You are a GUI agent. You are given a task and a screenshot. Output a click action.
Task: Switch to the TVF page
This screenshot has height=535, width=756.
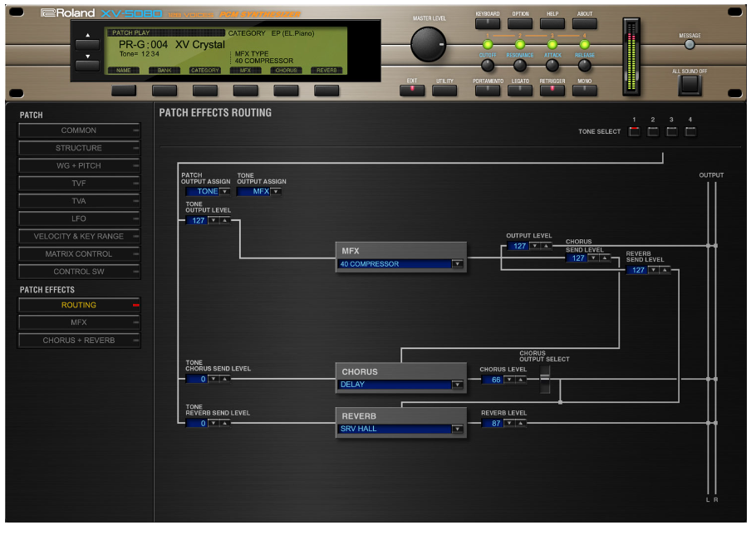click(x=79, y=183)
